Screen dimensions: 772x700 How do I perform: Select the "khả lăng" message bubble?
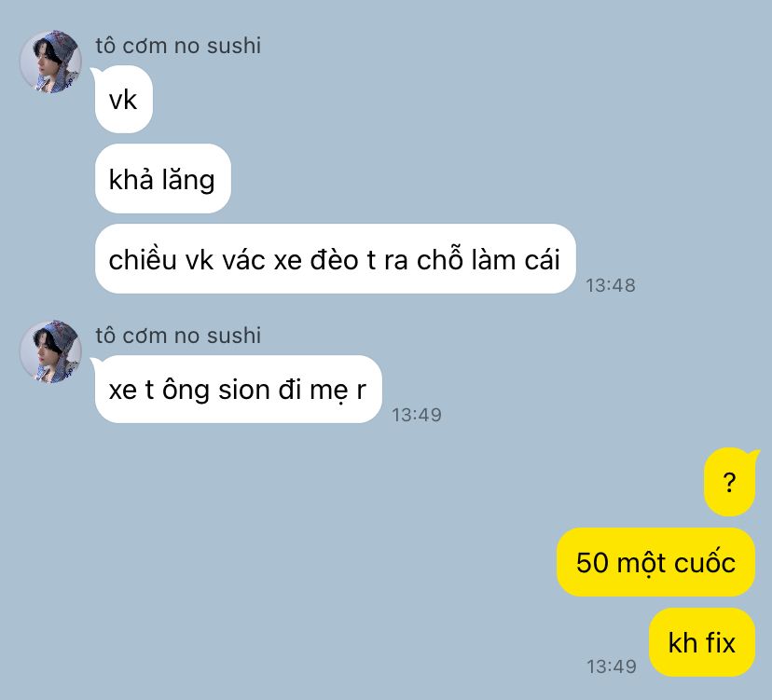point(163,179)
